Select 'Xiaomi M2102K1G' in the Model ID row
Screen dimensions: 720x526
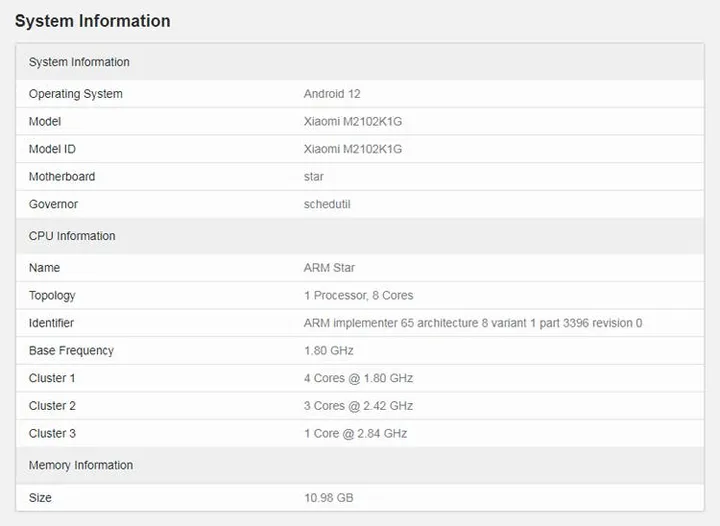tap(353, 149)
